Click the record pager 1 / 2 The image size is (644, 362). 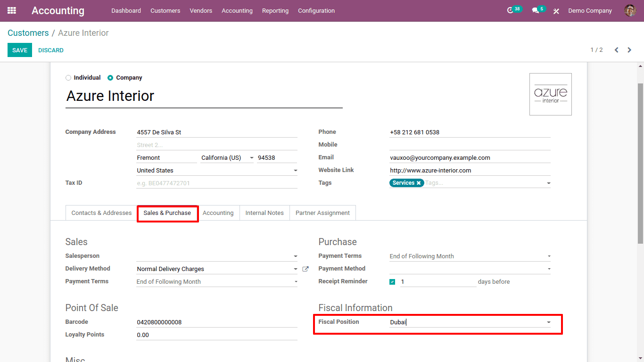596,50
